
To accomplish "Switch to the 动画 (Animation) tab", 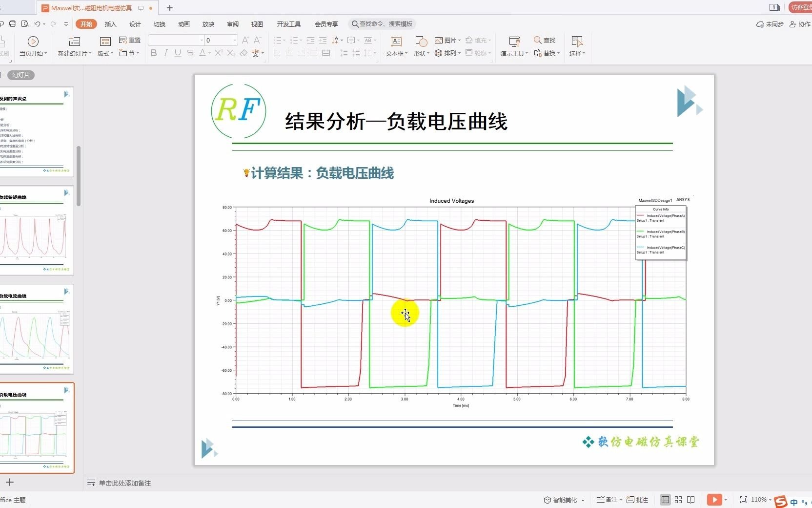I will click(x=184, y=24).
